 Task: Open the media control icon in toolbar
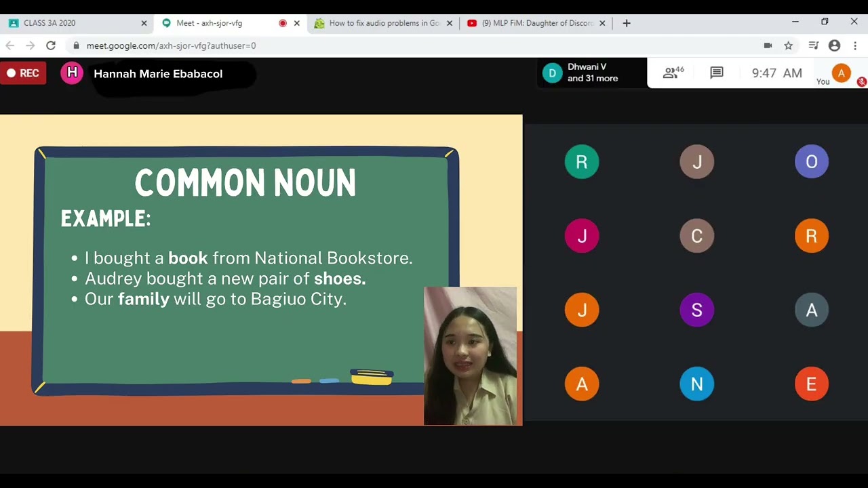click(814, 45)
